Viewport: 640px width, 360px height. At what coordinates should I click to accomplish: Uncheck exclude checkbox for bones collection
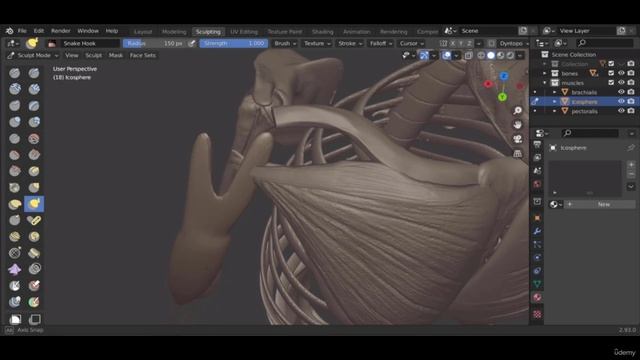[x=611, y=73]
